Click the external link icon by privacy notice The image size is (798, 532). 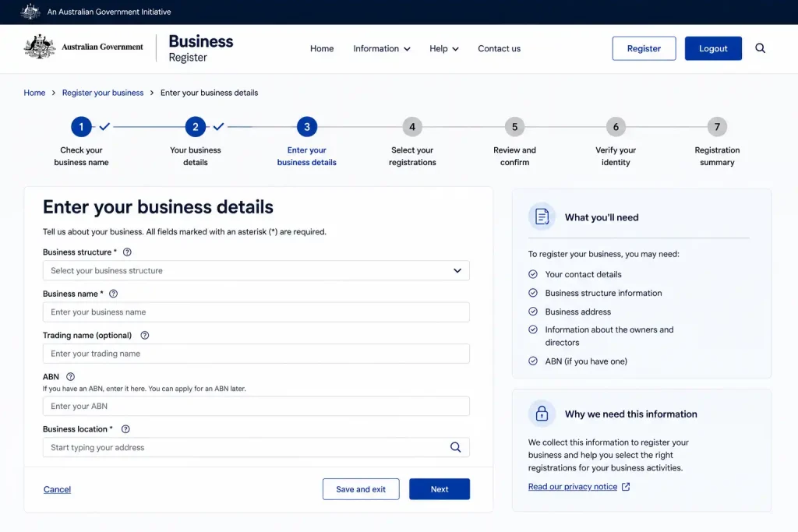[x=626, y=487]
